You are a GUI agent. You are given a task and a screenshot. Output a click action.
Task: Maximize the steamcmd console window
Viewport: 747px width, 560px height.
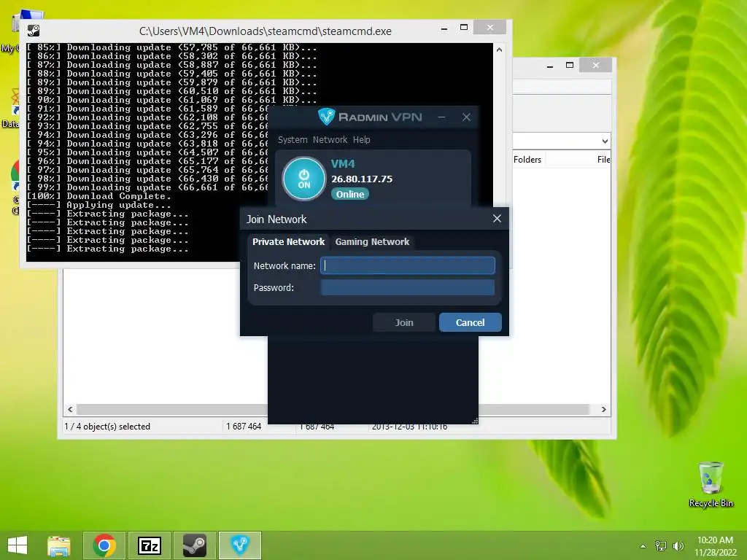[463, 28]
